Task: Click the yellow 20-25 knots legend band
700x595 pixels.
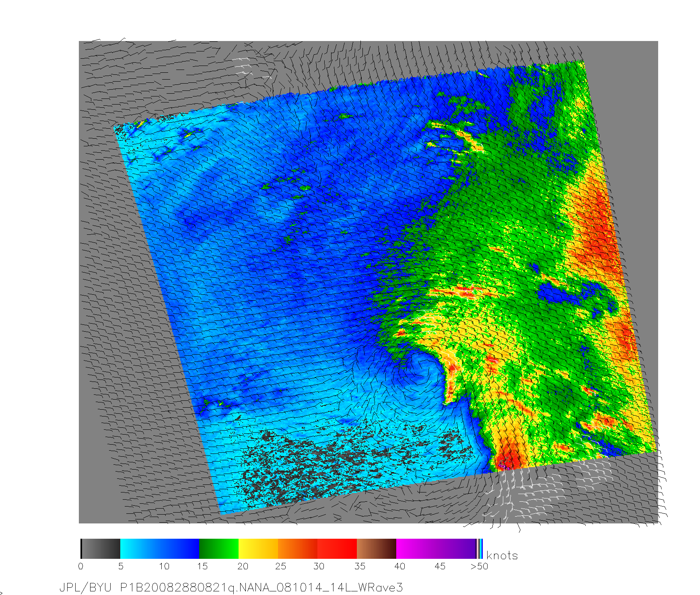Action: point(258,549)
